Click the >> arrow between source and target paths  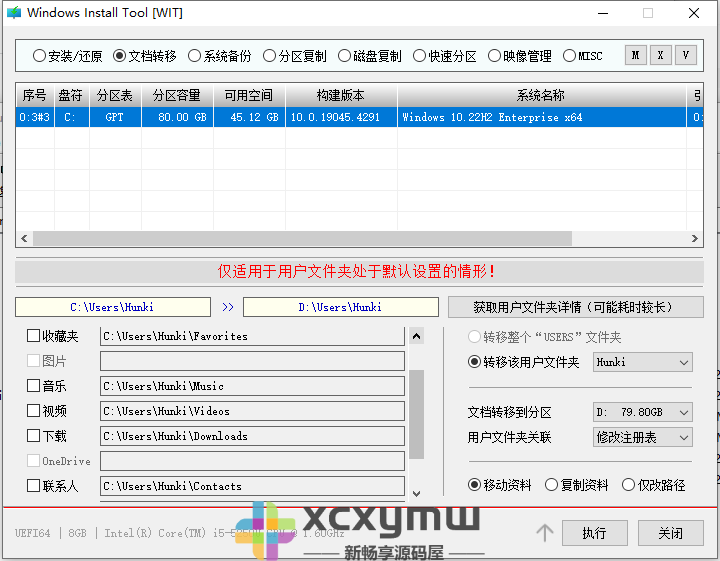pos(228,307)
